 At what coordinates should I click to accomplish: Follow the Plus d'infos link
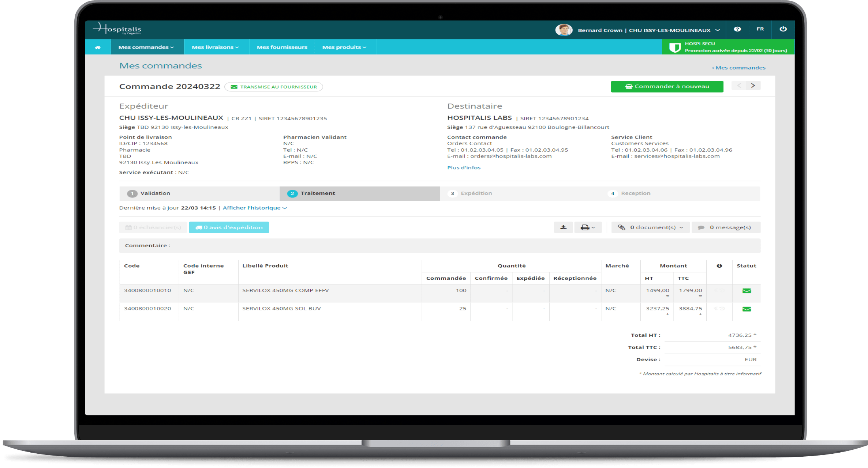(x=464, y=167)
